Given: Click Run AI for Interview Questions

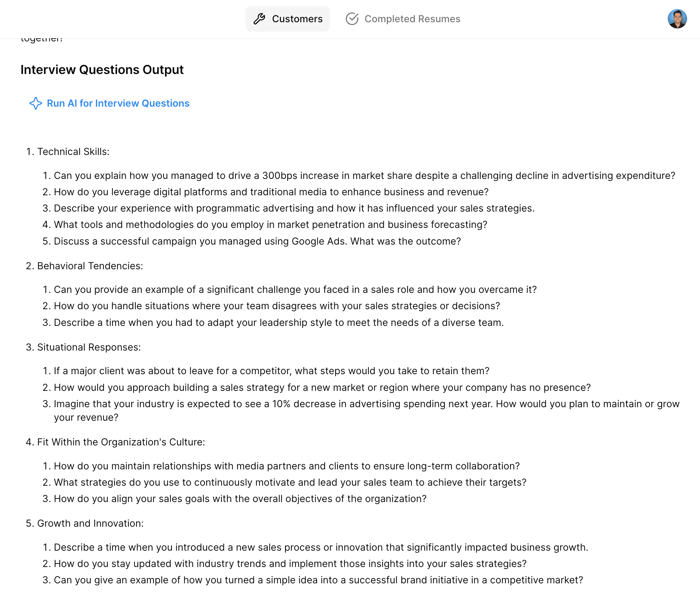Looking at the screenshot, I should click(118, 103).
